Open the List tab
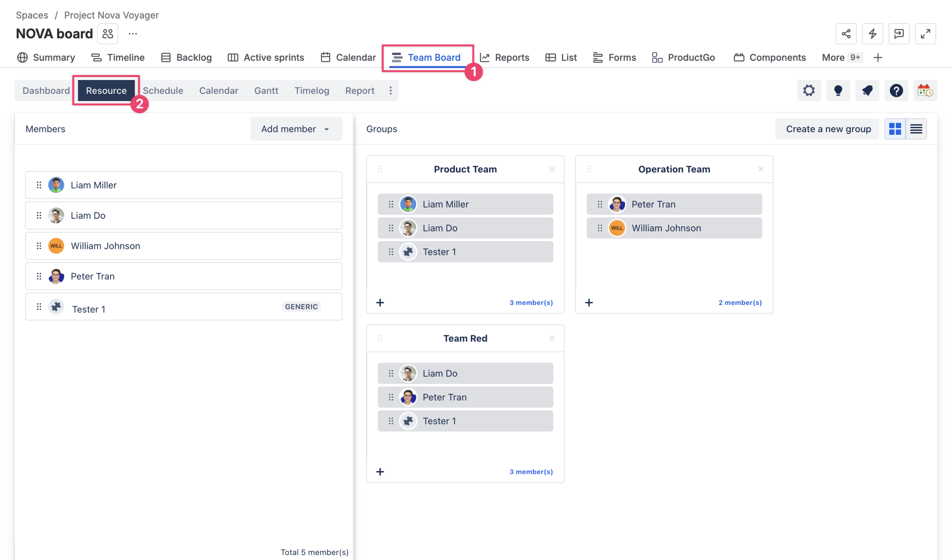Image resolution: width=952 pixels, height=560 pixels. (561, 57)
